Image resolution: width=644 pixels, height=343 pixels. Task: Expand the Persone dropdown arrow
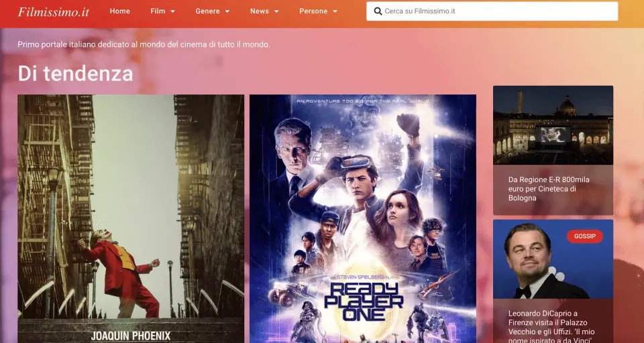pos(335,11)
